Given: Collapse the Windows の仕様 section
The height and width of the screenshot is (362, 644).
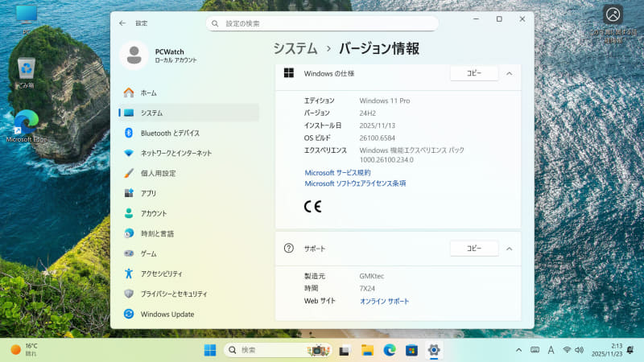Looking at the screenshot, I should [x=510, y=73].
